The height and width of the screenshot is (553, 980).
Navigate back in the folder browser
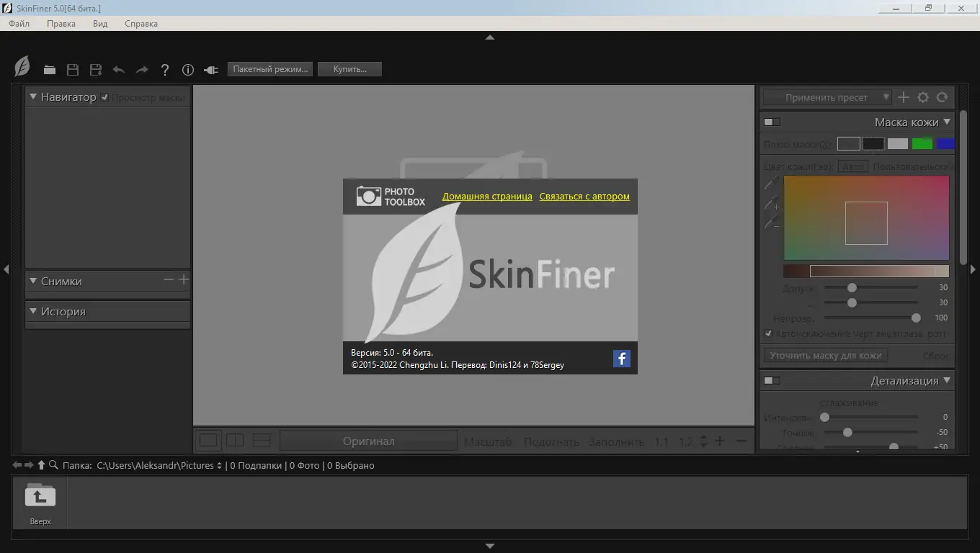17,465
